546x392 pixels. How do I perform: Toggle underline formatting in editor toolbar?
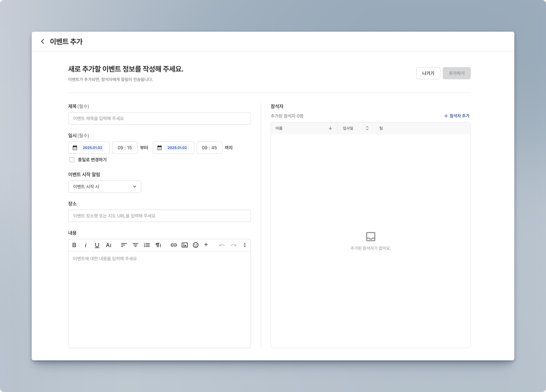click(97, 245)
